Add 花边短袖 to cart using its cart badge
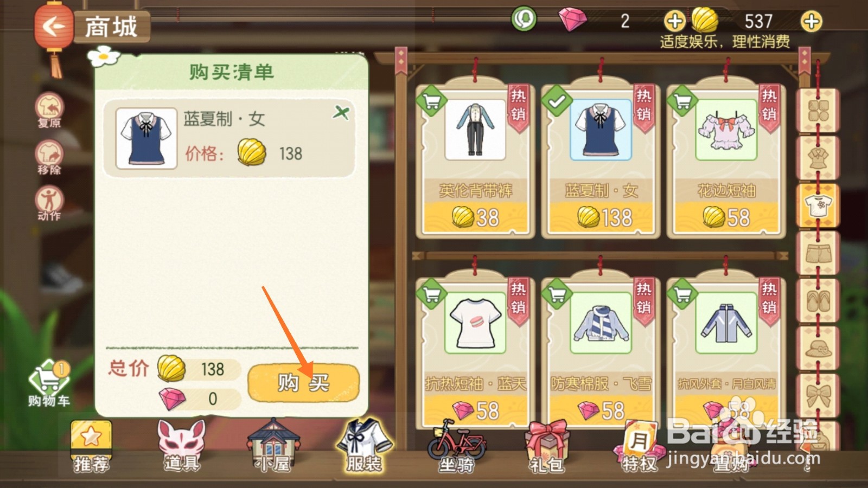 pos(682,100)
